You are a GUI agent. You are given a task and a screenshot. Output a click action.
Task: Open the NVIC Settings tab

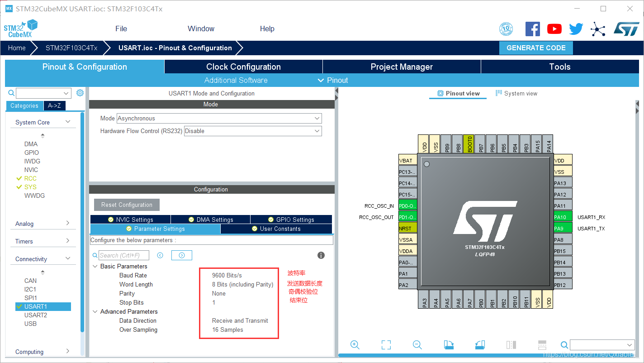131,220
